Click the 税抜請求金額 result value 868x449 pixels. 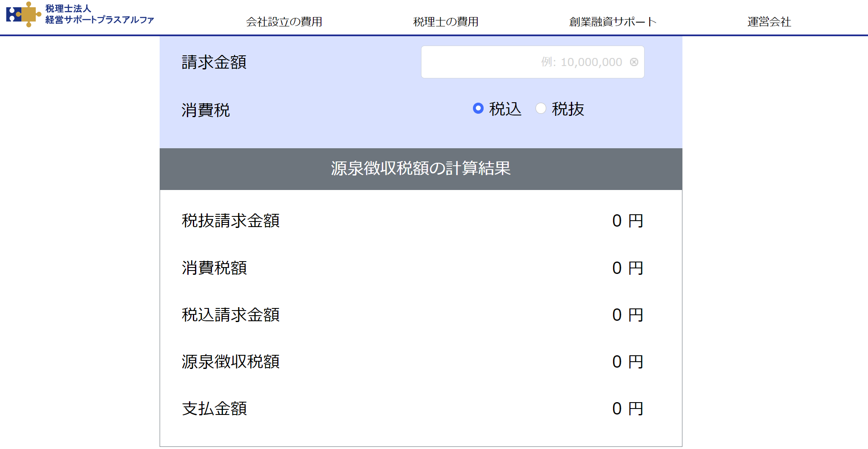[x=627, y=221]
